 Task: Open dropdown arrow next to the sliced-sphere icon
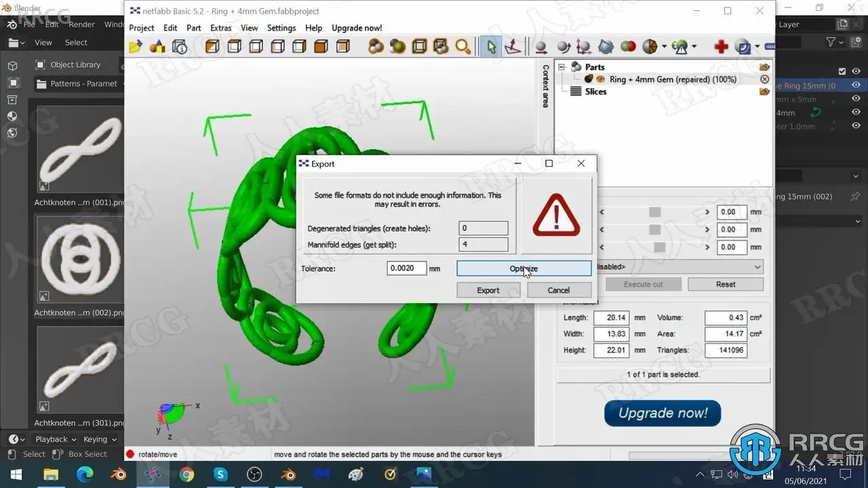click(664, 47)
